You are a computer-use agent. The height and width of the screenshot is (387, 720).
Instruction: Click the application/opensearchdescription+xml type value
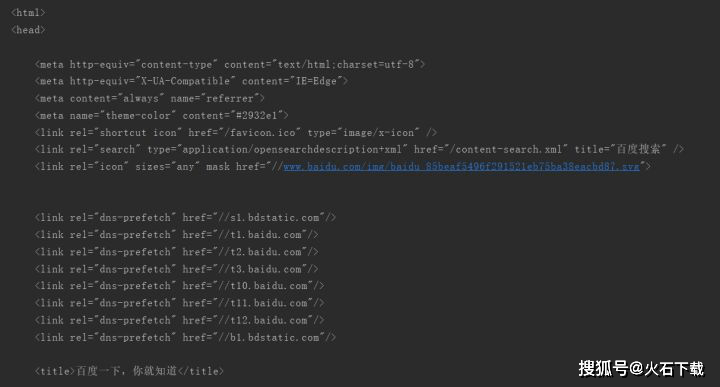pos(292,150)
